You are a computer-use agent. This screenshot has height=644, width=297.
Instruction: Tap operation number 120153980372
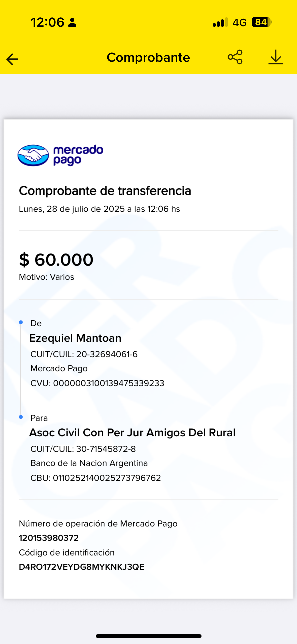click(49, 538)
